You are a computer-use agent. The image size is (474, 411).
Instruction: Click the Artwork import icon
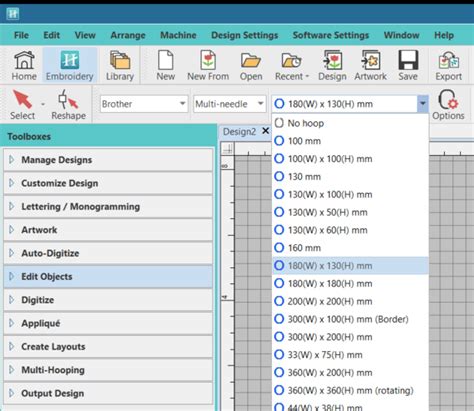tap(370, 65)
